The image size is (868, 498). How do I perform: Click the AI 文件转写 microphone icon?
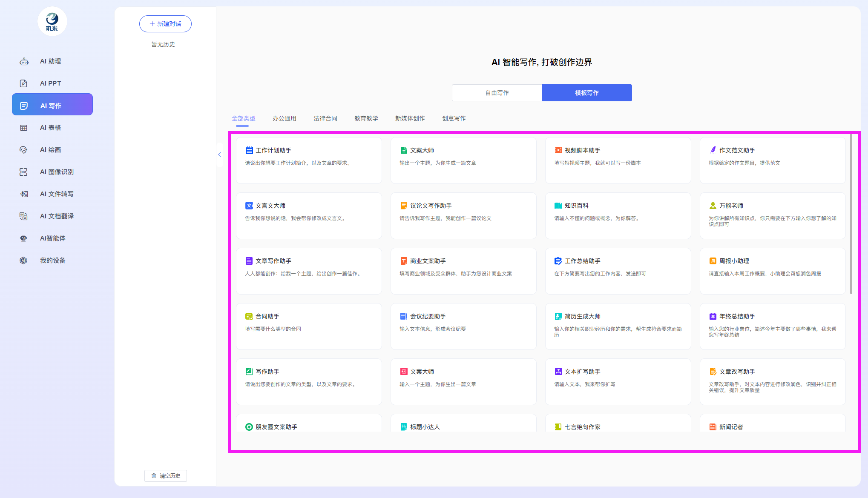click(x=24, y=194)
